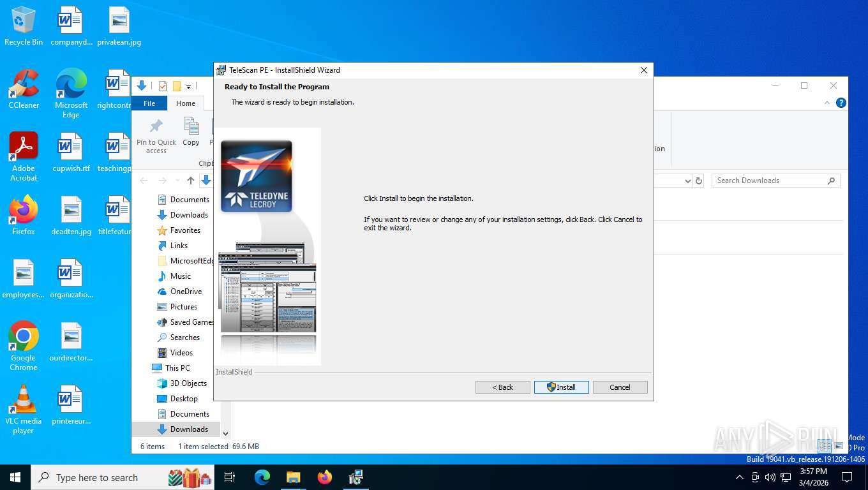The image size is (868, 490).
Task: Go Back in the InstallShield wizard
Action: pyautogui.click(x=502, y=387)
